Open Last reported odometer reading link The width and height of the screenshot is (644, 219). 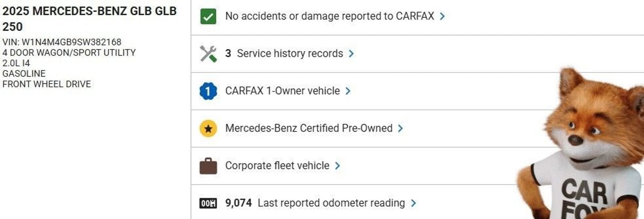[331, 203]
